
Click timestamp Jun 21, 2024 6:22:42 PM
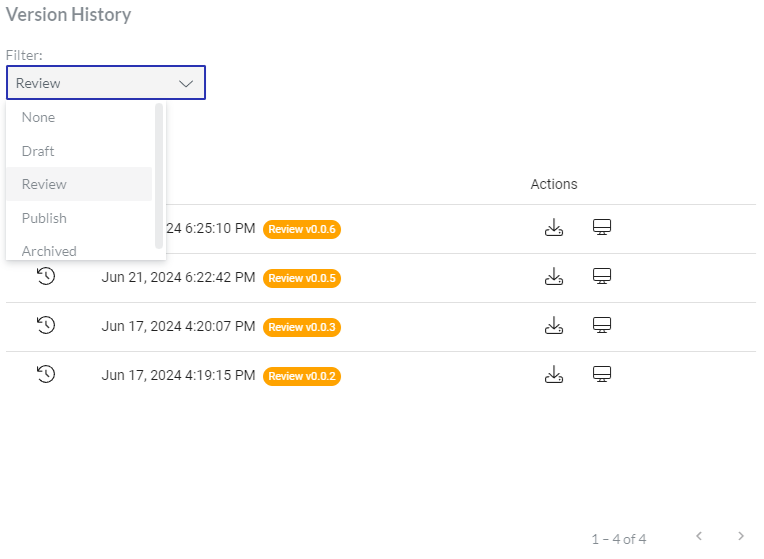pyautogui.click(x=178, y=277)
